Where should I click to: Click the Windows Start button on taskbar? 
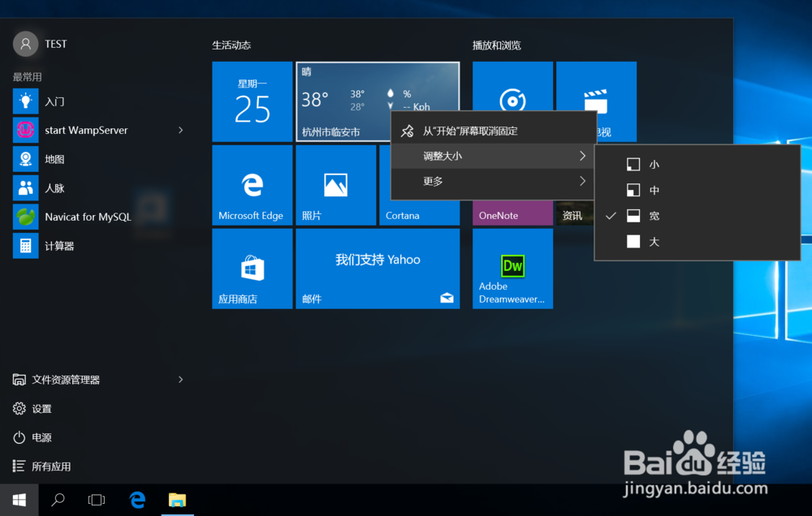[x=19, y=500]
